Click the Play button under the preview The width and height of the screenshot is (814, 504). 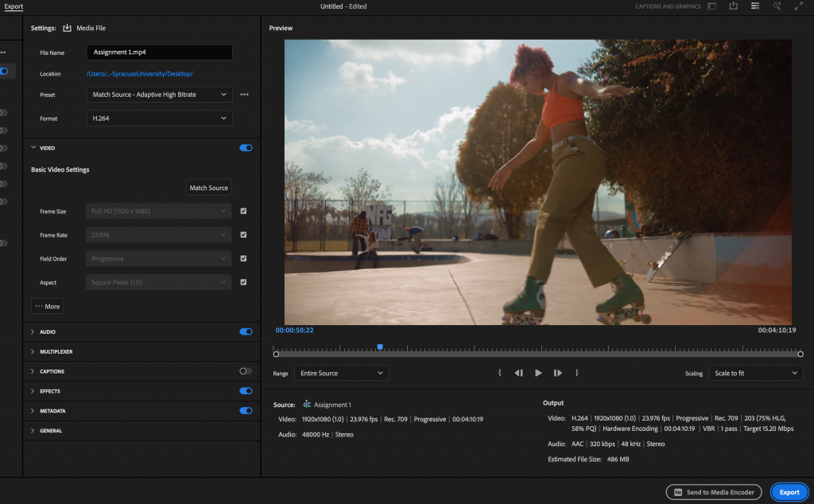538,373
